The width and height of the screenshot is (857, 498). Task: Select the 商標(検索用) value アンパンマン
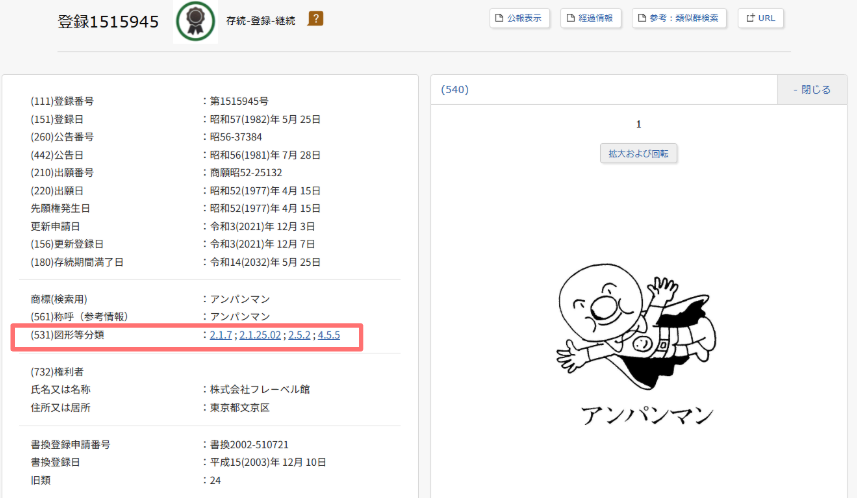[240, 299]
